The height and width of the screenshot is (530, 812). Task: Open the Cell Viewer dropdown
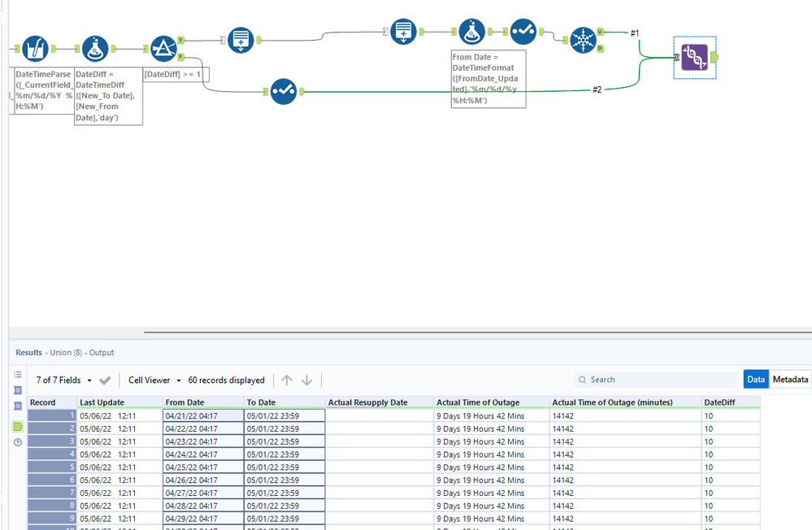point(154,380)
